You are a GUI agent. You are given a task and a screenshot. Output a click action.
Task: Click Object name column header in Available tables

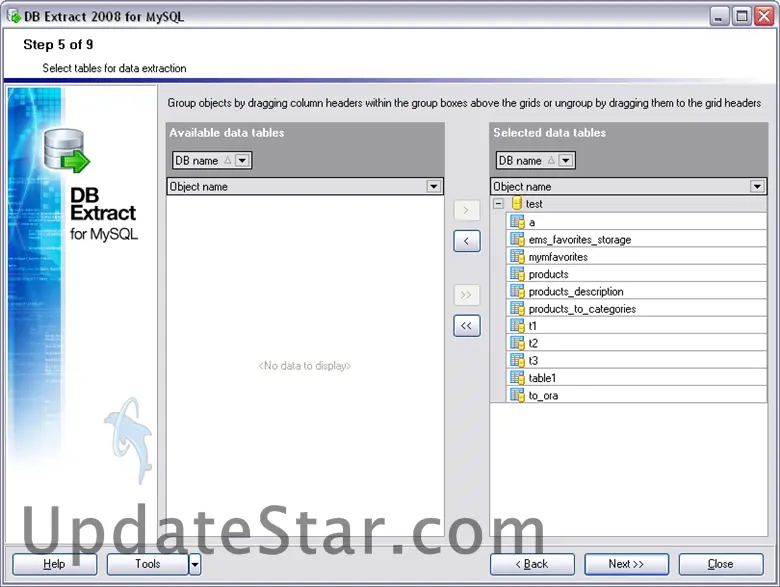[x=305, y=187]
